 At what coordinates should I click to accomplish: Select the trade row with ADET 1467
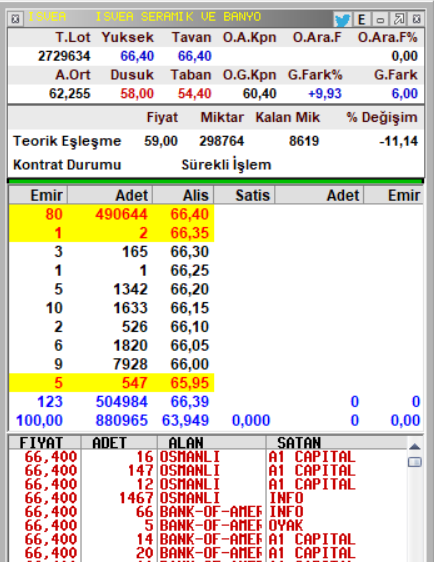[x=208, y=498]
